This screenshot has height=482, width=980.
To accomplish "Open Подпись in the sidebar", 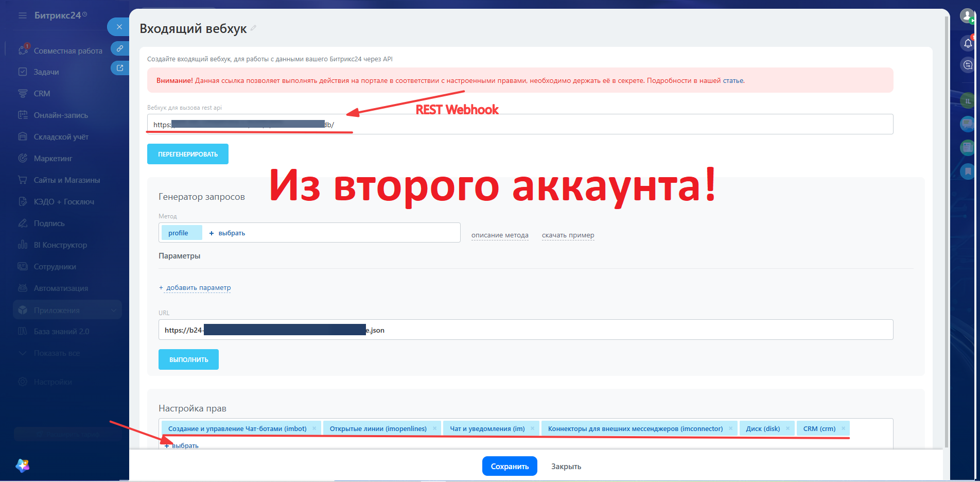I will coord(49,223).
